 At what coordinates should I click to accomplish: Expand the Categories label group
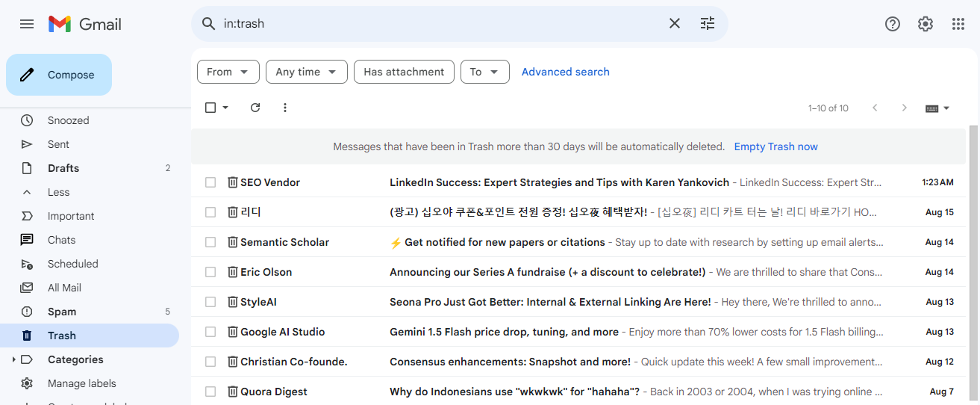coord(13,359)
